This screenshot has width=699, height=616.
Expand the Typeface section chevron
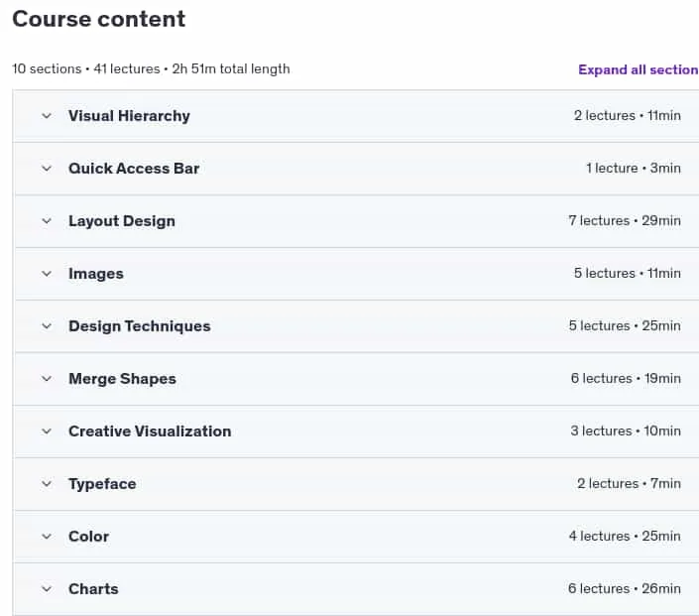[47, 484]
